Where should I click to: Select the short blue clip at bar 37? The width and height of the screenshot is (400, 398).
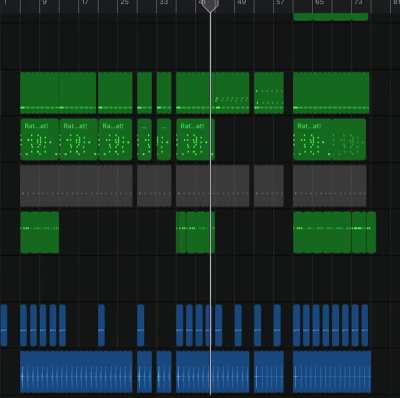coord(180,325)
